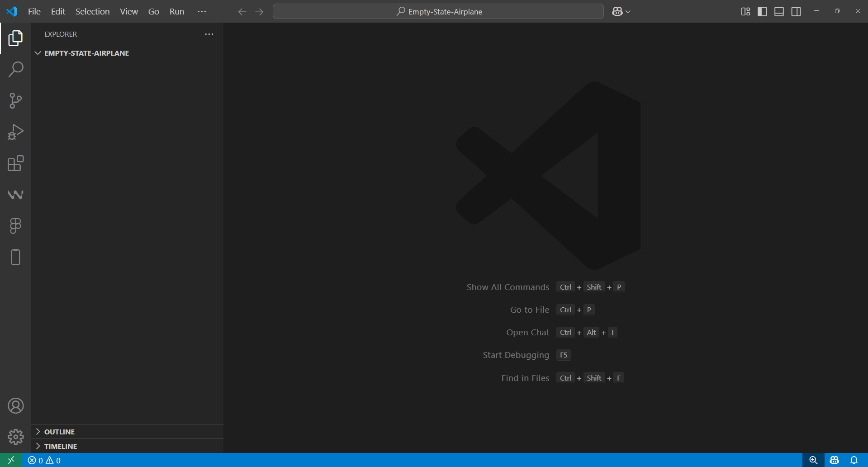Open notifications bell in status bar
Screen dimensions: 868x467
coord(854,460)
